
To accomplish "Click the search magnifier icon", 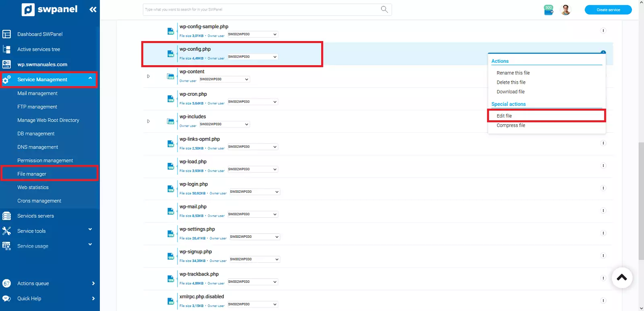I will [384, 9].
